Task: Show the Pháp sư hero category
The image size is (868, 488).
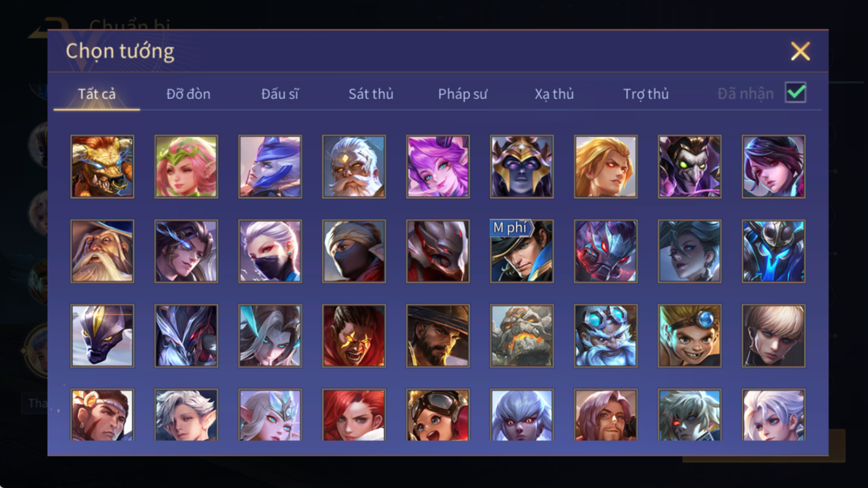Action: tap(462, 94)
